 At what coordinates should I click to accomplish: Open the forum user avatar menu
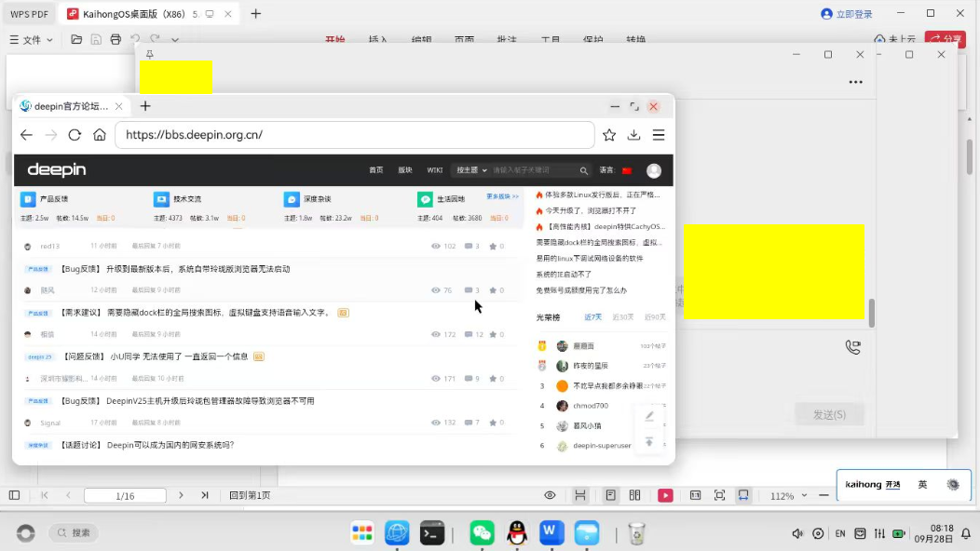654,170
